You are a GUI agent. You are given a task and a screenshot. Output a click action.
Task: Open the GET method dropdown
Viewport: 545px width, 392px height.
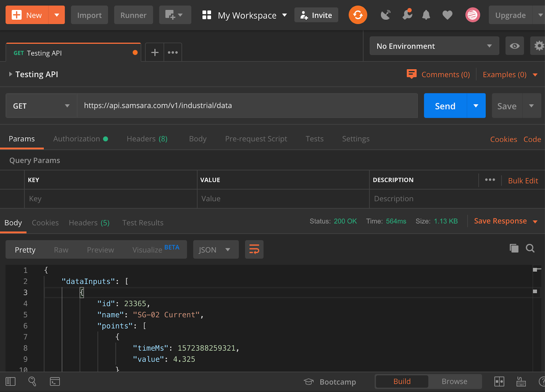pos(41,106)
